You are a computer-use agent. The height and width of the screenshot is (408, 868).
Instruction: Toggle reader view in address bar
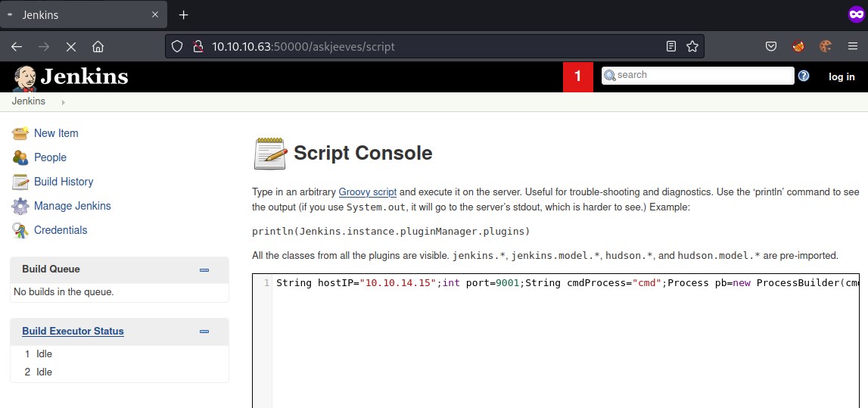[670, 46]
